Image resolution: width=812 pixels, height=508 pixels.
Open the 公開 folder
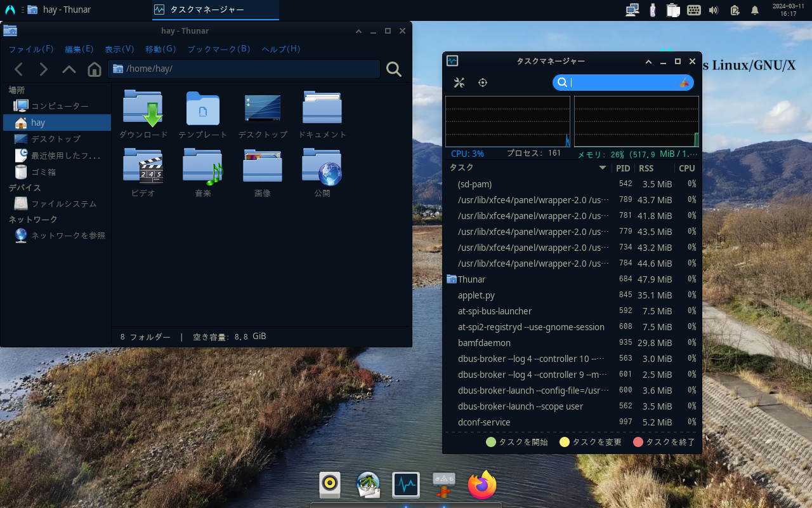pyautogui.click(x=322, y=173)
